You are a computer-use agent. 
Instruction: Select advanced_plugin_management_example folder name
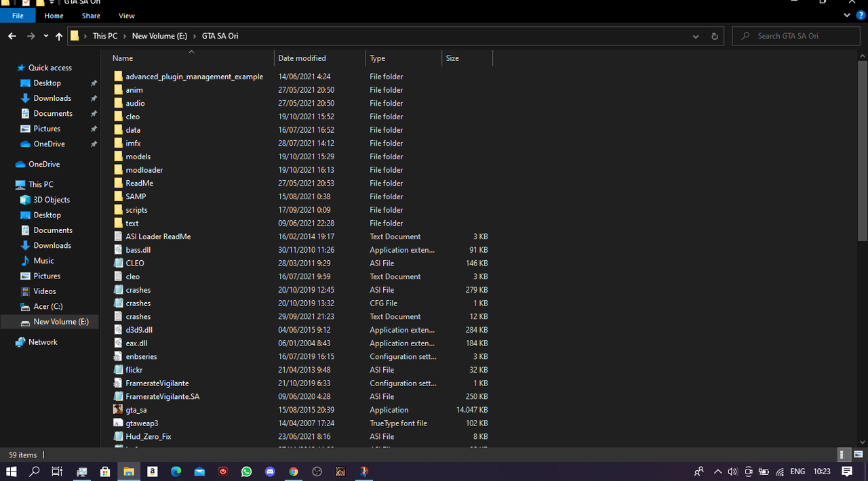tap(195, 77)
